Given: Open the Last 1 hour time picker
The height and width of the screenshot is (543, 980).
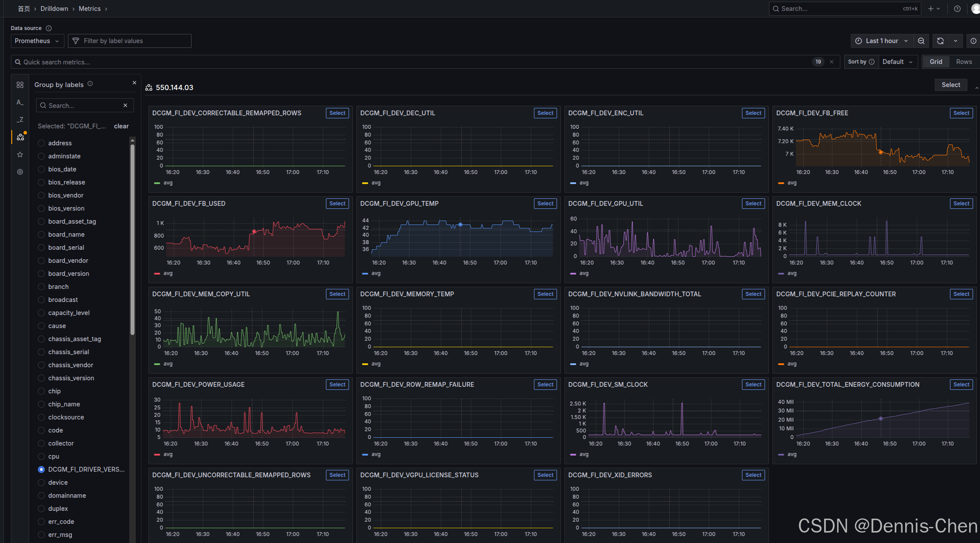Looking at the screenshot, I should [x=882, y=41].
